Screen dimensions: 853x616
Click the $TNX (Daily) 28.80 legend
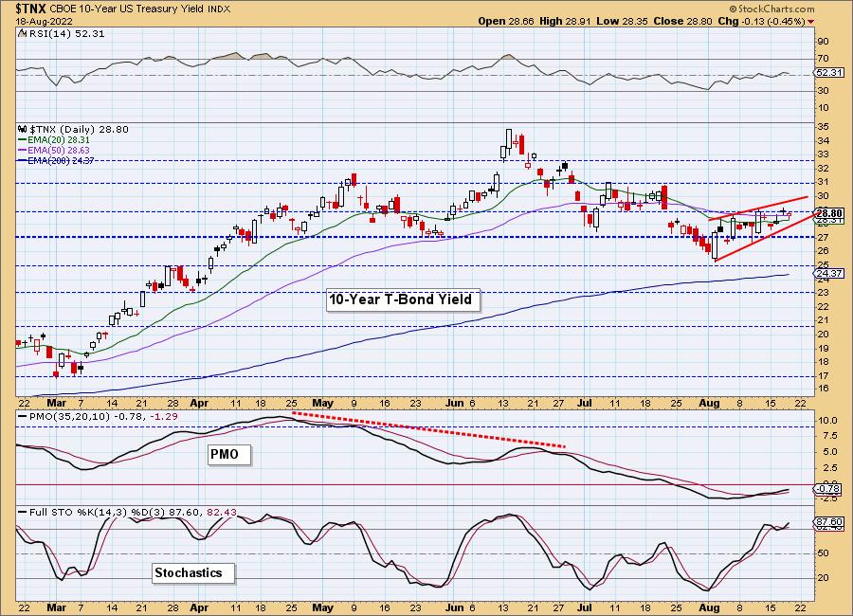[79, 130]
